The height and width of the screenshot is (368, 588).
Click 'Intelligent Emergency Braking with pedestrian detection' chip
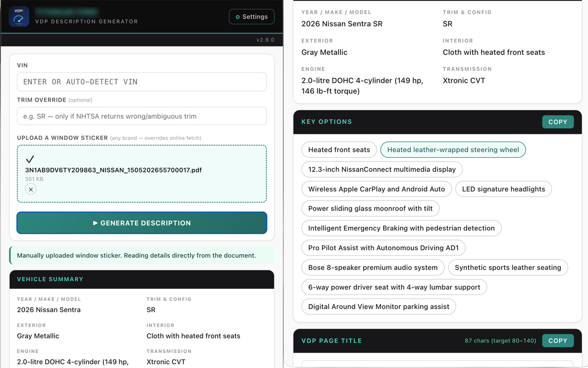[401, 228]
